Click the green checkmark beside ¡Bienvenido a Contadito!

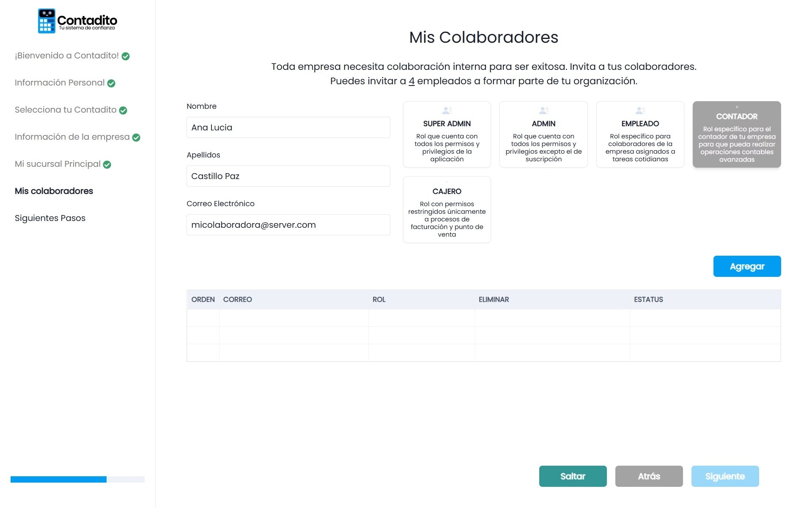pos(126,56)
